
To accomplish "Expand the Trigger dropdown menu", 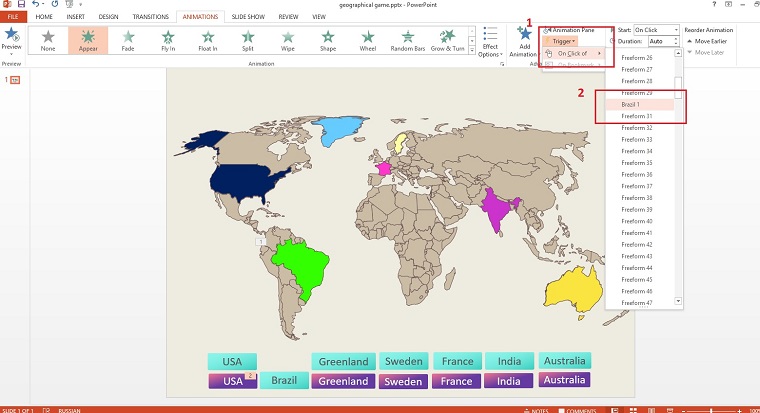I will click(x=565, y=41).
